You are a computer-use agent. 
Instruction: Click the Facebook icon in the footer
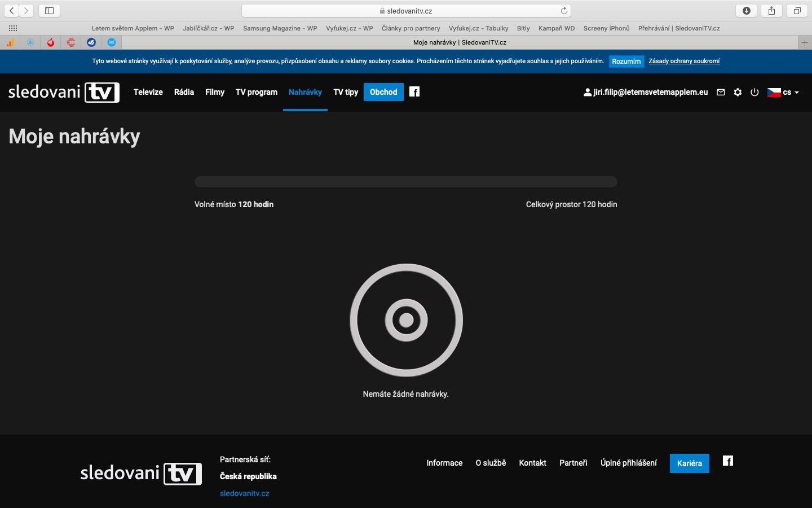728,461
